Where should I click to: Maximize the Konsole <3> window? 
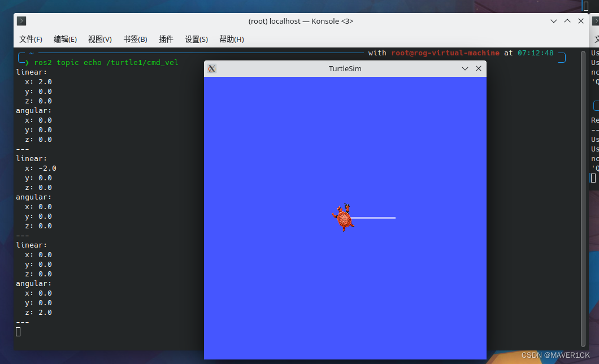pos(567,21)
